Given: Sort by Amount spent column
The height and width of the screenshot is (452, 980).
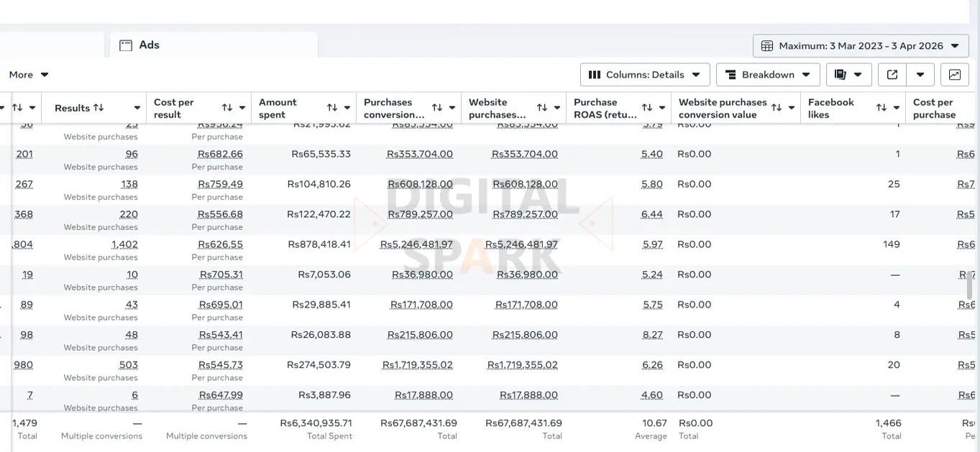Looking at the screenshot, I should coord(332,108).
